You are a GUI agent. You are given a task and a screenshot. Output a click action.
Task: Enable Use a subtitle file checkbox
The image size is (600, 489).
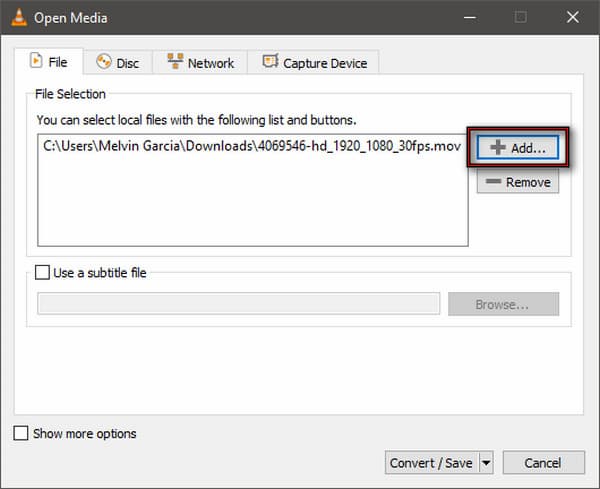(42, 272)
